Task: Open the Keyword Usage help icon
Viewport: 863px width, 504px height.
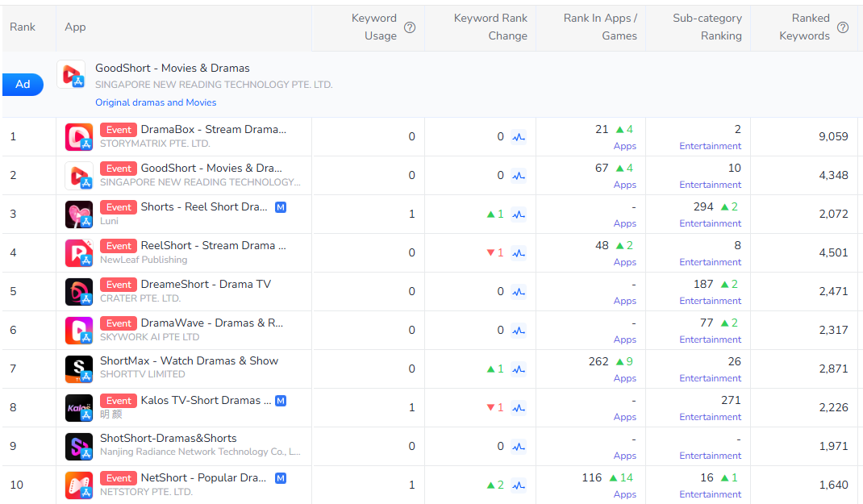Action: (x=410, y=27)
